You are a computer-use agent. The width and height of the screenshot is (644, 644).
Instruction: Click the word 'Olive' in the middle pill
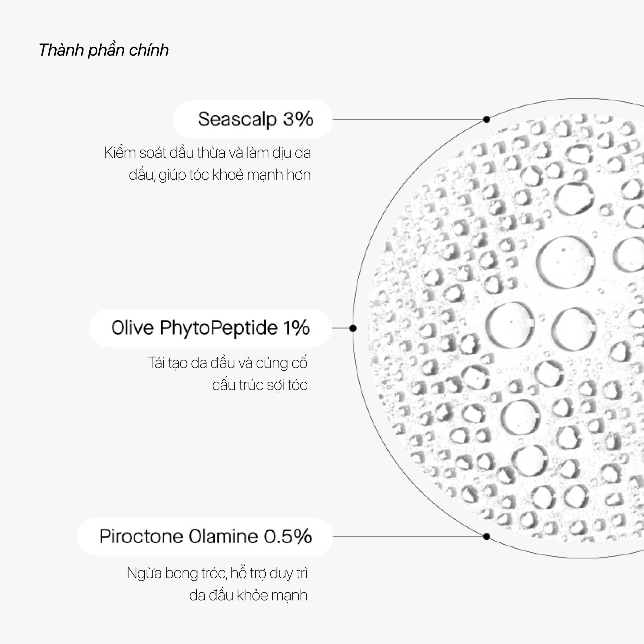(132, 328)
